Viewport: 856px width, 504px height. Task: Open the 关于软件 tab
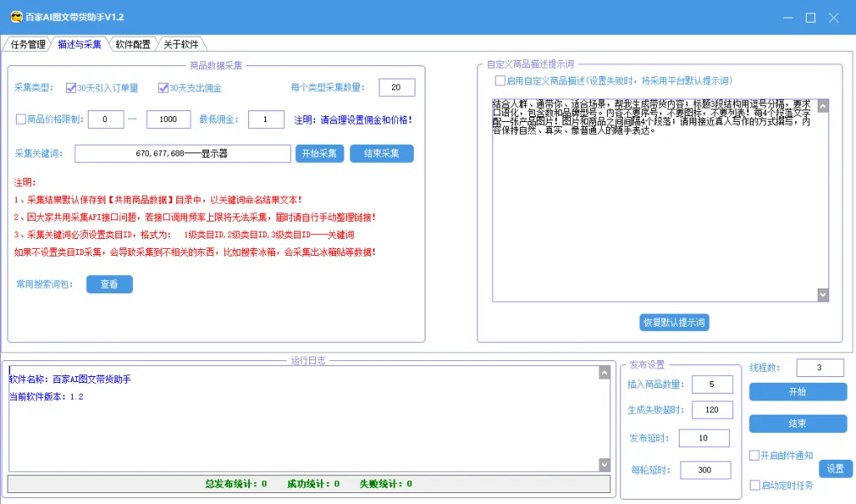point(181,44)
